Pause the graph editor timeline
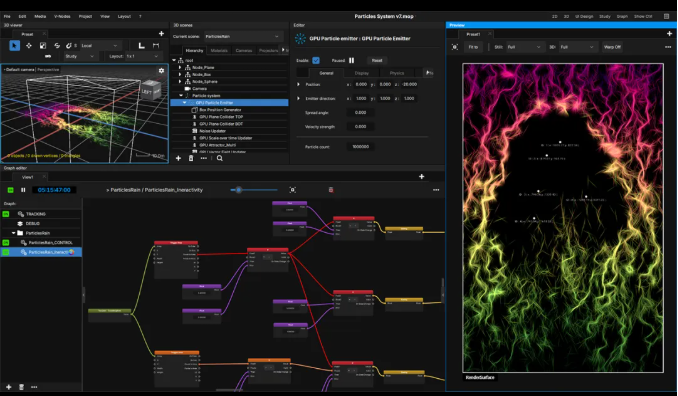The height and width of the screenshot is (396, 678). tap(23, 190)
